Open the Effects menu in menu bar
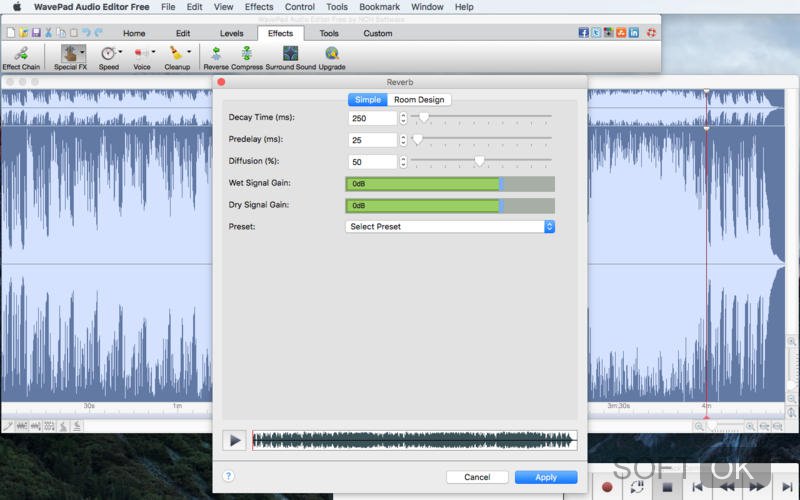Image resolution: width=800 pixels, height=500 pixels. click(x=259, y=7)
